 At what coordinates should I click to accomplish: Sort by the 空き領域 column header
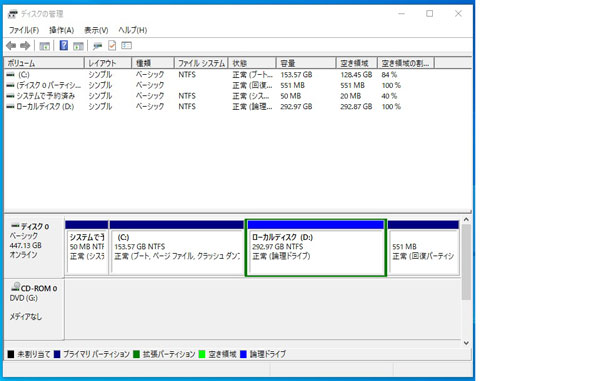pos(357,63)
